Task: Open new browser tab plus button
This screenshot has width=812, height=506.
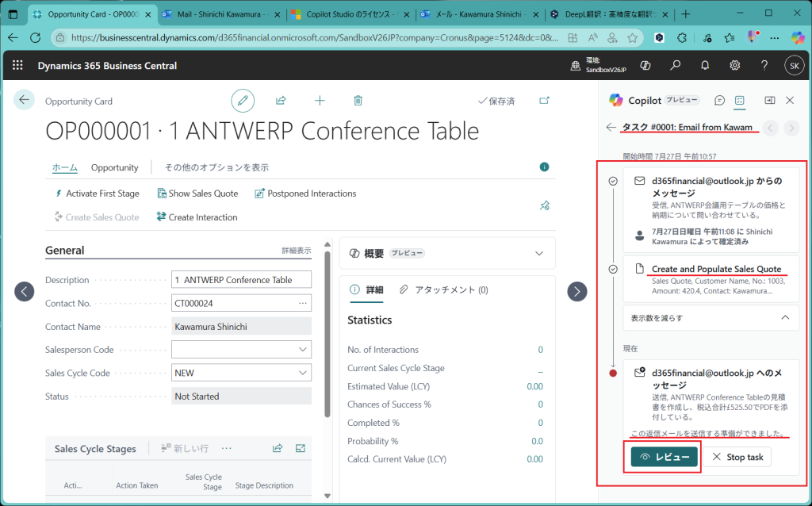Action: [686, 14]
